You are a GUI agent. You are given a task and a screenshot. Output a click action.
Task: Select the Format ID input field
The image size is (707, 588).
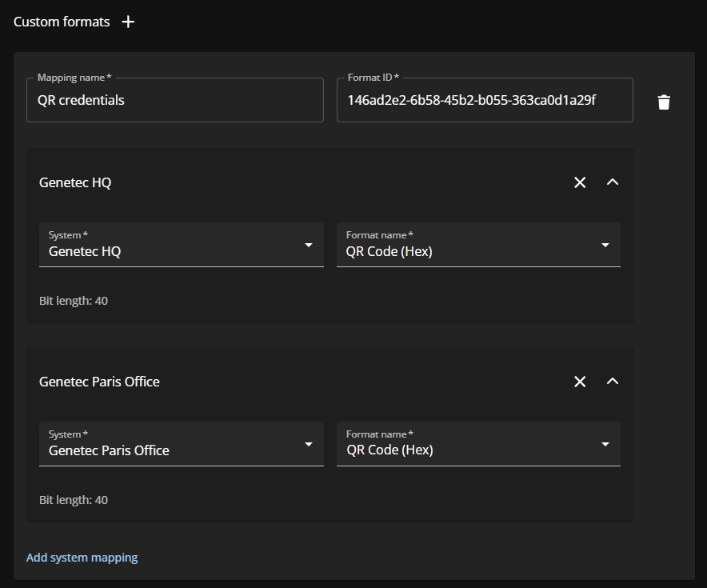pyautogui.click(x=484, y=100)
